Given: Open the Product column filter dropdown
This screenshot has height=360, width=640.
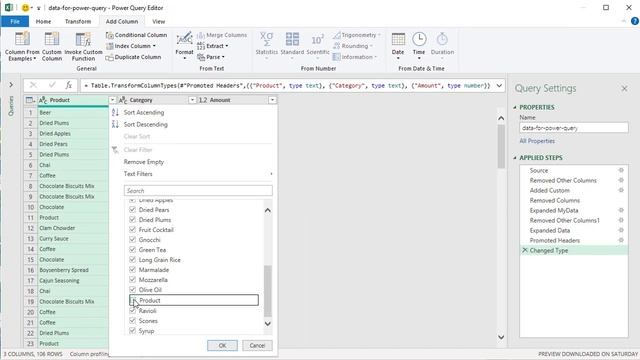Looking at the screenshot, I should click(112, 100).
